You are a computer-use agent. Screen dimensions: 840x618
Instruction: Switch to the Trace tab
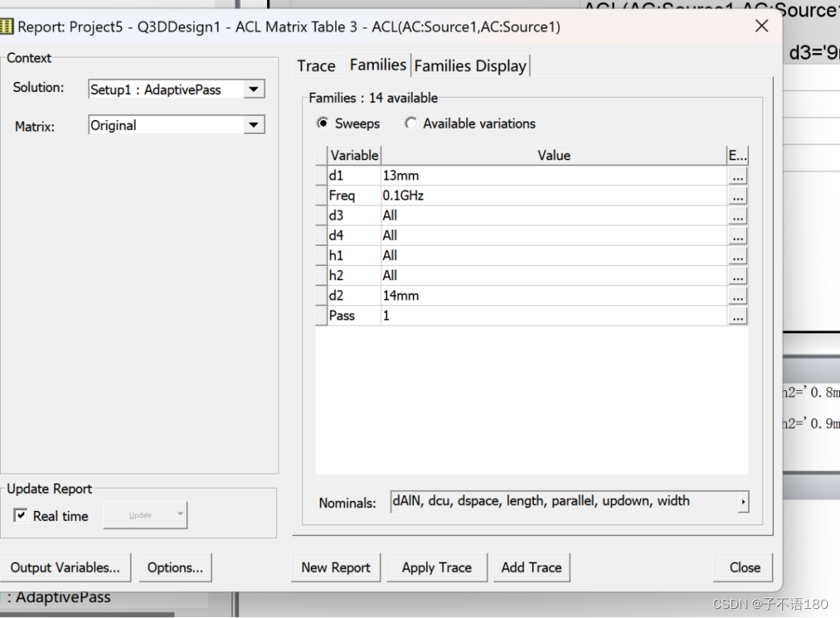316,65
